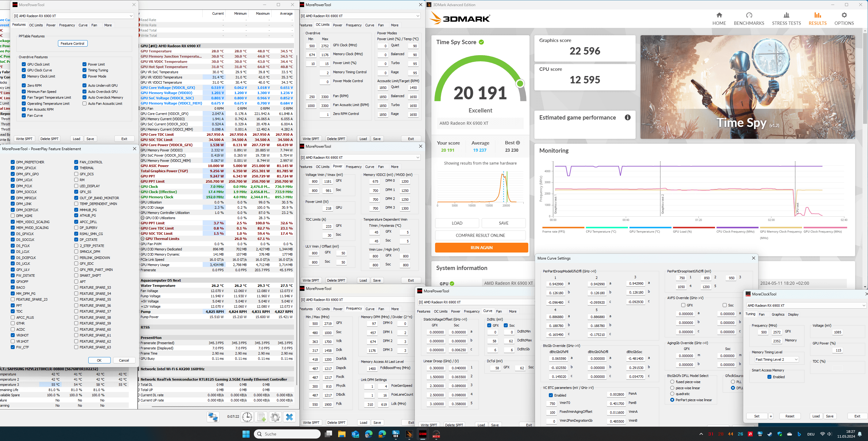Go to 3DMark Home
Screen dimensions: 868x441
click(x=719, y=19)
